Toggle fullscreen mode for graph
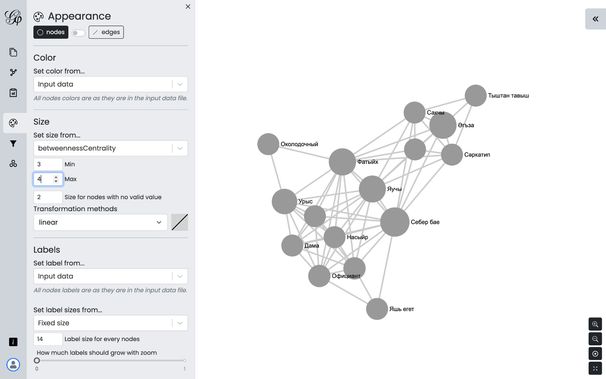 (x=595, y=368)
